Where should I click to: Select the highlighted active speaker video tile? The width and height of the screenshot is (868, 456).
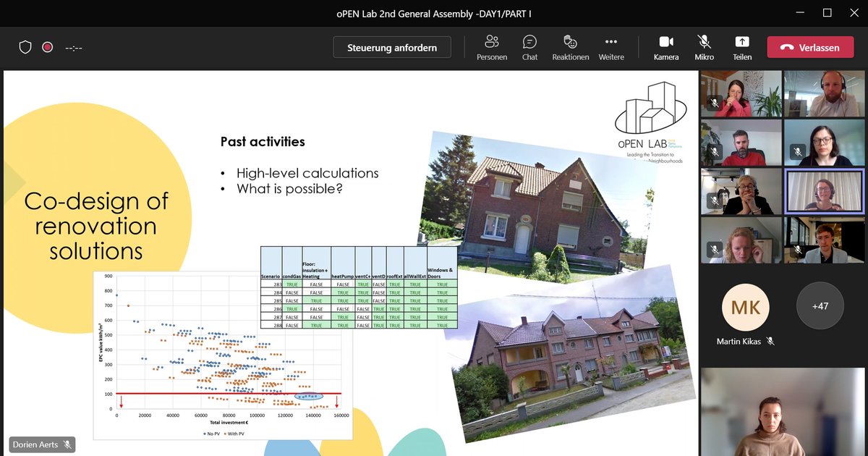824,192
